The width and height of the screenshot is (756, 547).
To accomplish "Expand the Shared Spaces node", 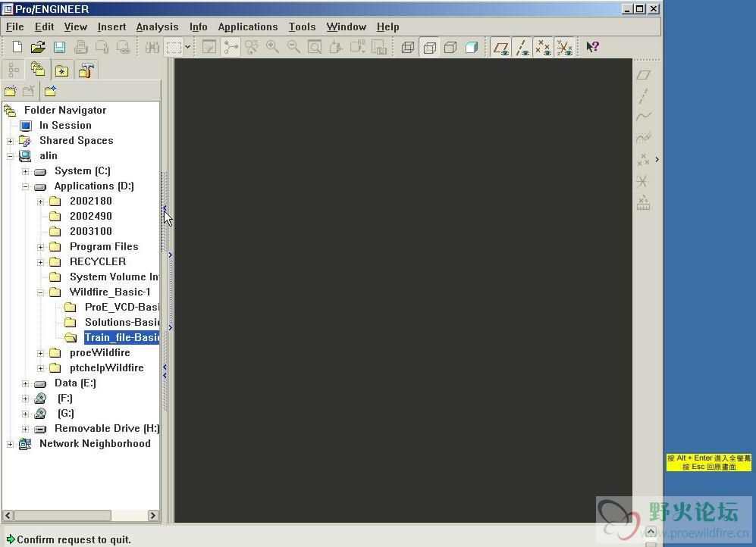I will tap(10, 141).
